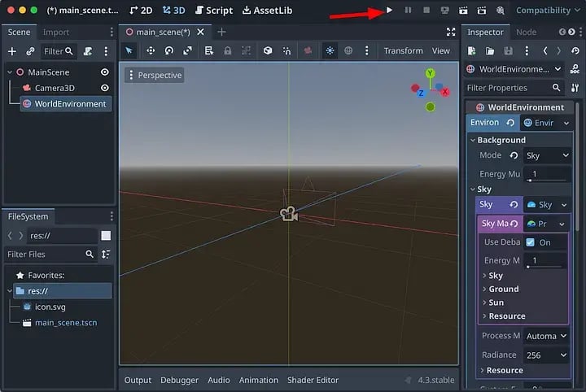This screenshot has width=586, height=392.
Task: Click the Filter nodes search field
Action: 59,51
